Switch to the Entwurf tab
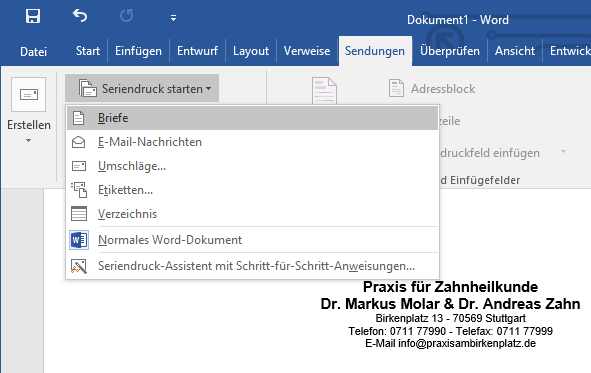 coord(198,51)
